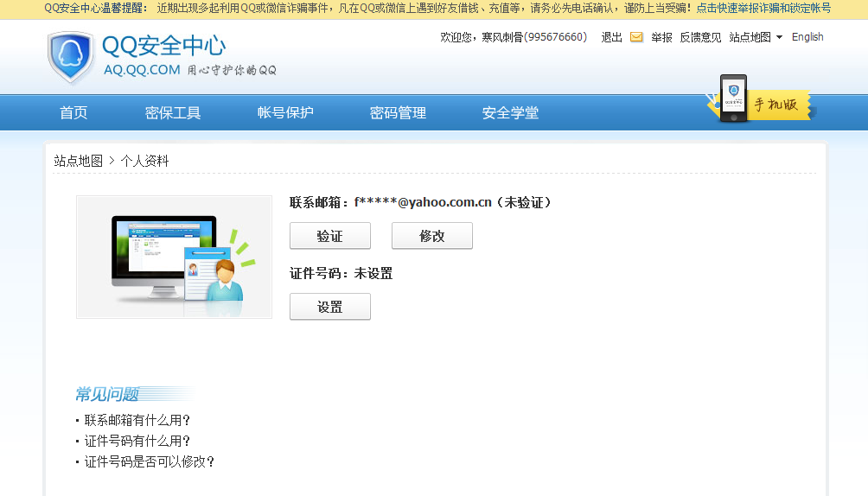Expand the 站点地图 dropdown arrow

[780, 37]
